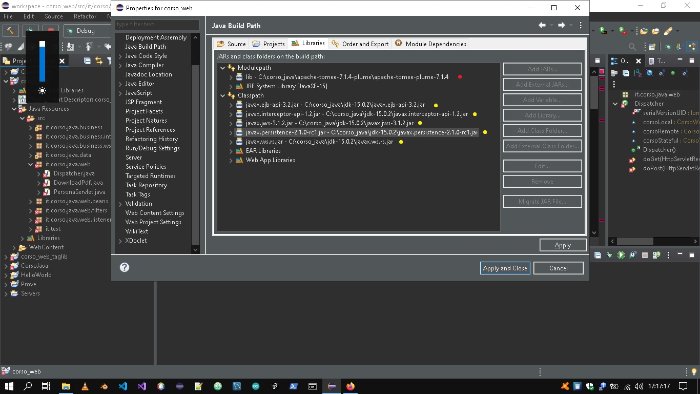Go back with the left arrow icon
The image size is (700, 394).
pyautogui.click(x=542, y=25)
